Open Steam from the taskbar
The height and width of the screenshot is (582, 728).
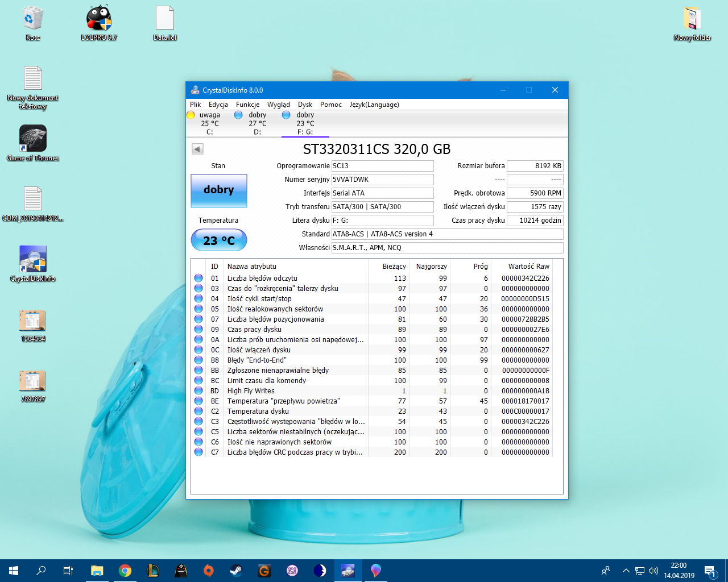[x=237, y=571]
